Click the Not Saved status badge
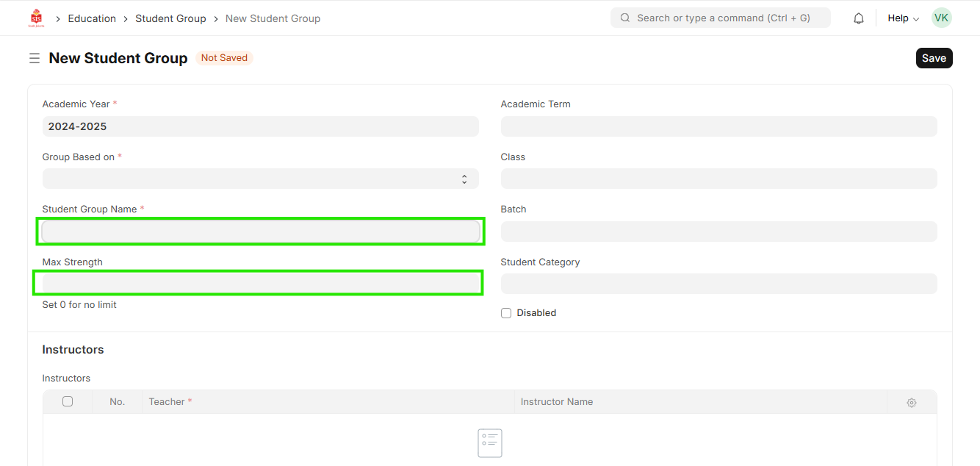 [224, 58]
